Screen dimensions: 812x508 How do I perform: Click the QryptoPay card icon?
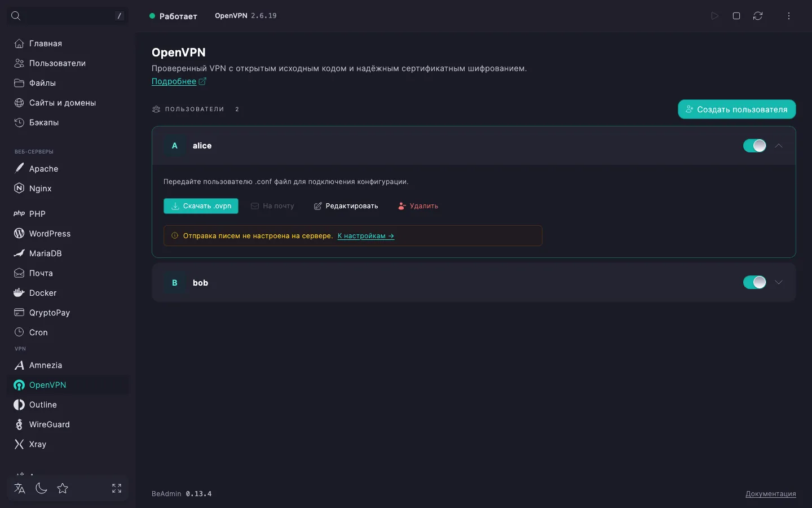click(19, 313)
